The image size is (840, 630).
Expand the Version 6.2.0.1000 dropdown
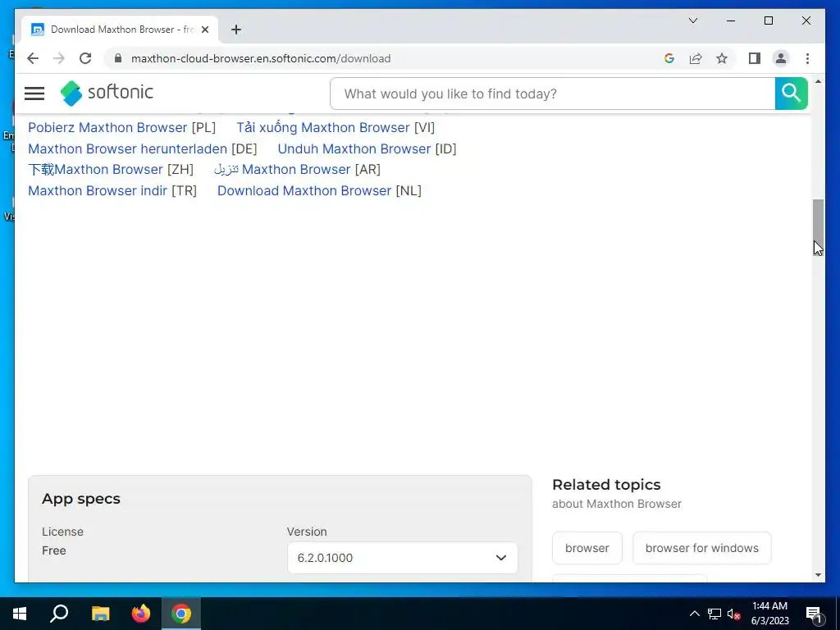pyautogui.click(x=402, y=558)
